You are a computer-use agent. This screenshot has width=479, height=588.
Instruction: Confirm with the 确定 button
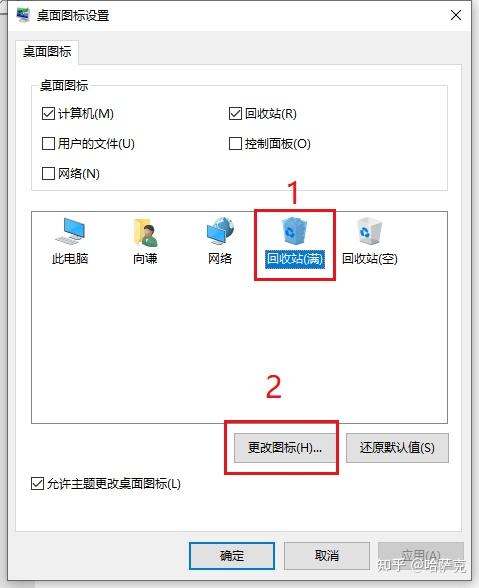click(232, 556)
